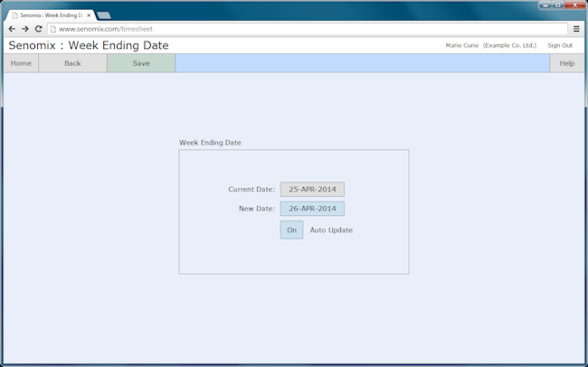Click the (Example Co. Ltd.) company text
588x367 pixels.
pyautogui.click(x=509, y=45)
